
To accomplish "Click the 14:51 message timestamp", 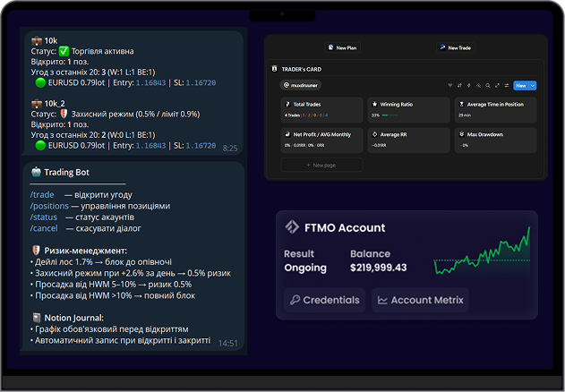I will pos(228,344).
